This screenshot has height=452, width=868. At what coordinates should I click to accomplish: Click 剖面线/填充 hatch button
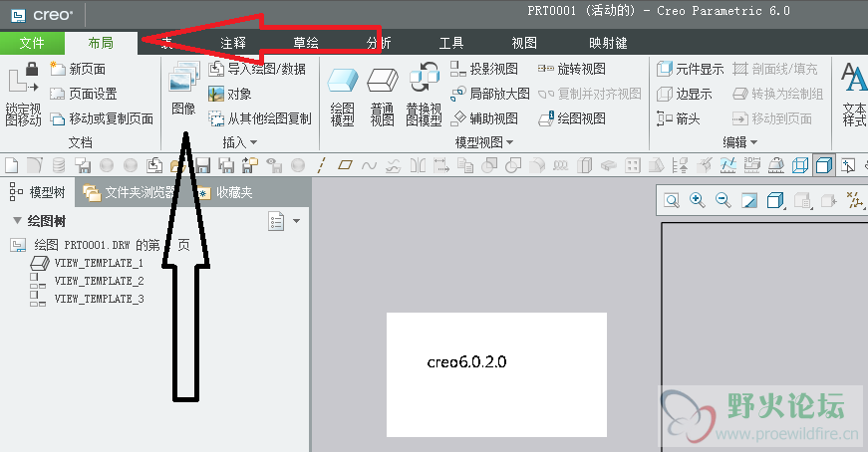click(775, 69)
